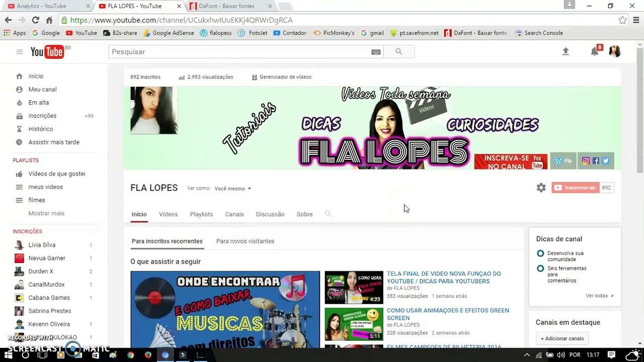The height and width of the screenshot is (362, 644).
Task: Open channel settings gear icon
Action: pyautogui.click(x=541, y=188)
